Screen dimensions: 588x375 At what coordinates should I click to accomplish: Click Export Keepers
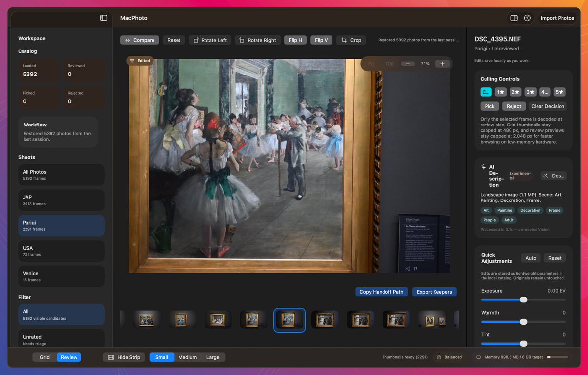click(x=434, y=292)
